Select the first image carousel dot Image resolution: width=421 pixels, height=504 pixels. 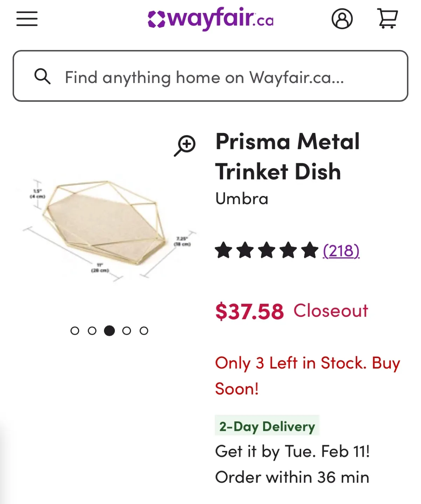75,331
